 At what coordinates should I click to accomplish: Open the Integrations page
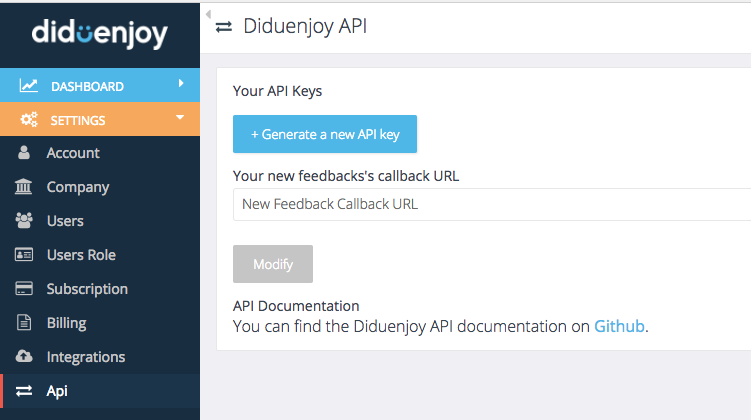100,357
